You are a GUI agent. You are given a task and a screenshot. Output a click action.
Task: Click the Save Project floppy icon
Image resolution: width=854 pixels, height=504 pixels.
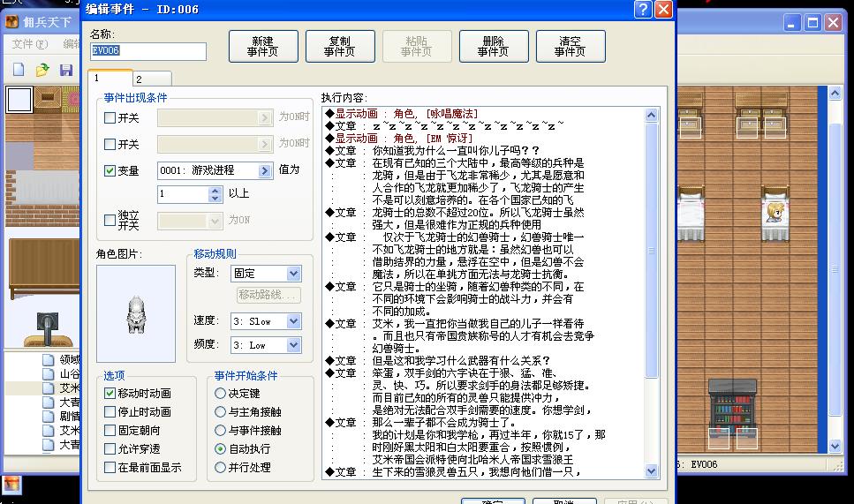(65, 70)
